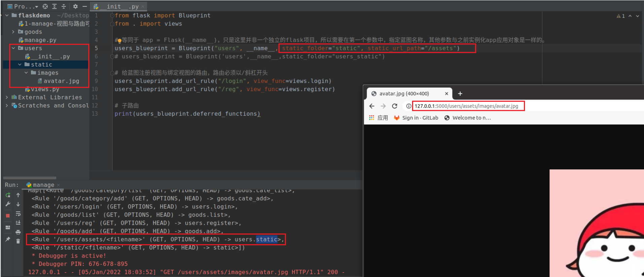Viewport: 644px width, 277px height.
Task: Click line number 13 in gutter
Action: [95, 114]
